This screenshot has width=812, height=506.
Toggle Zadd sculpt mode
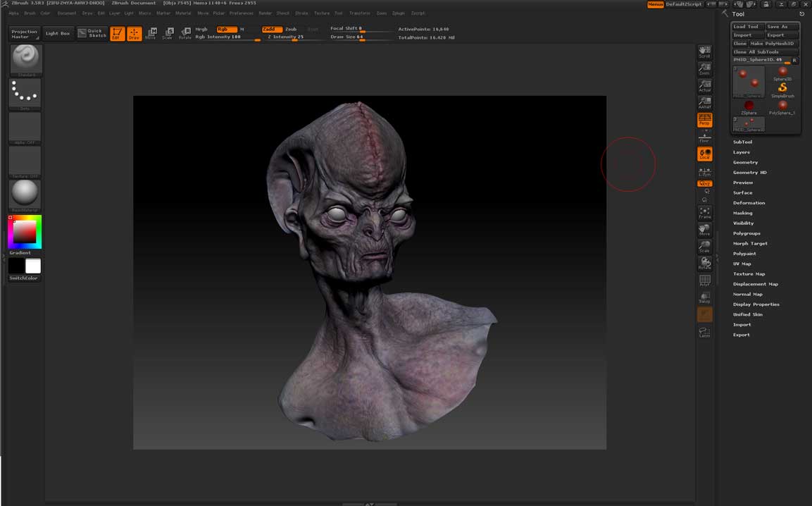pos(272,29)
